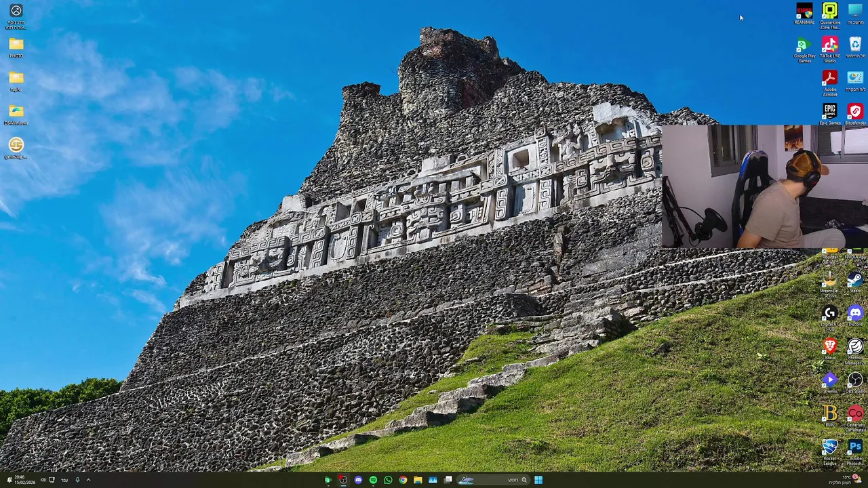Open the volume speaker tray icon
This screenshot has height=488, width=868.
click(43, 480)
